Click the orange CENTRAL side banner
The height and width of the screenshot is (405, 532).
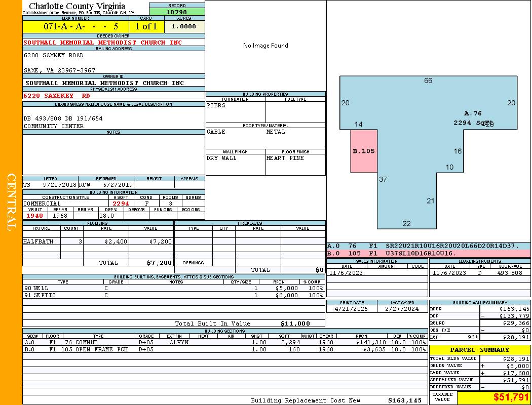click(x=11, y=202)
